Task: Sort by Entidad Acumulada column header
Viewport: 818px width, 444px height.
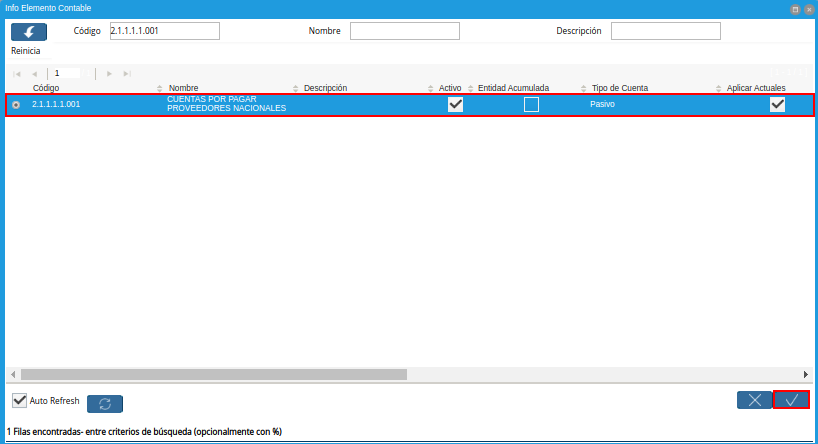Action: pos(513,88)
